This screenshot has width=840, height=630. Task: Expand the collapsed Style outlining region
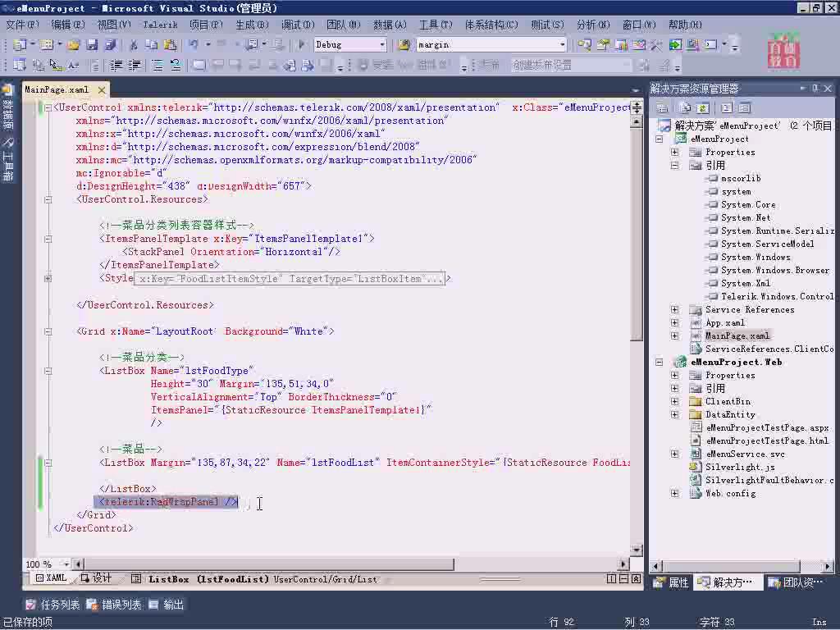tap(48, 279)
